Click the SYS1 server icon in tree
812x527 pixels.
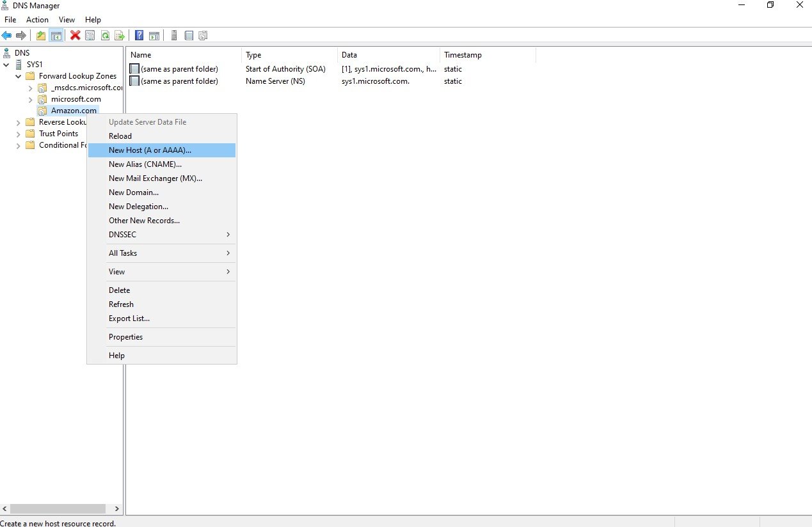[x=19, y=65]
